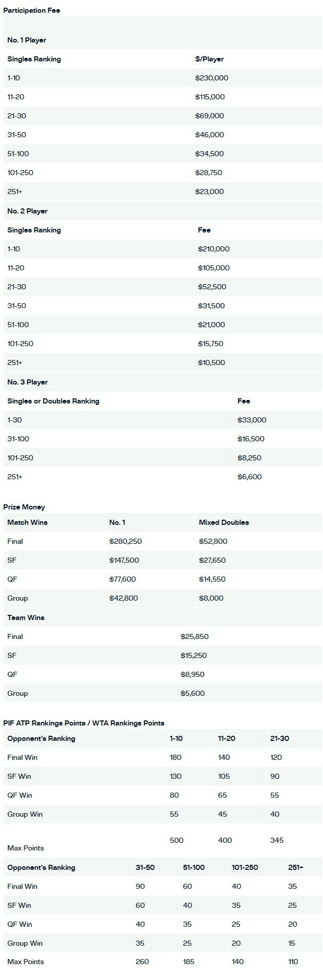The height and width of the screenshot is (980, 323).
Task: Select the $25,850 team Final prize
Action: tap(194, 636)
